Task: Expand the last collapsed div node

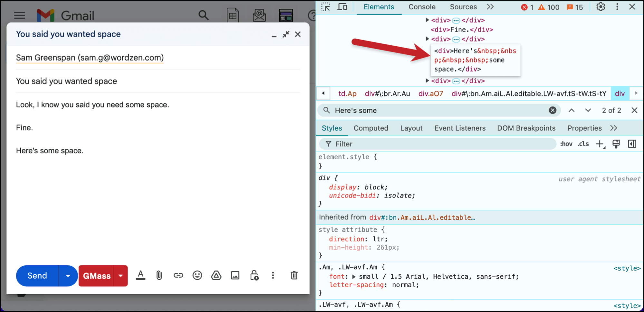Action: coord(428,81)
